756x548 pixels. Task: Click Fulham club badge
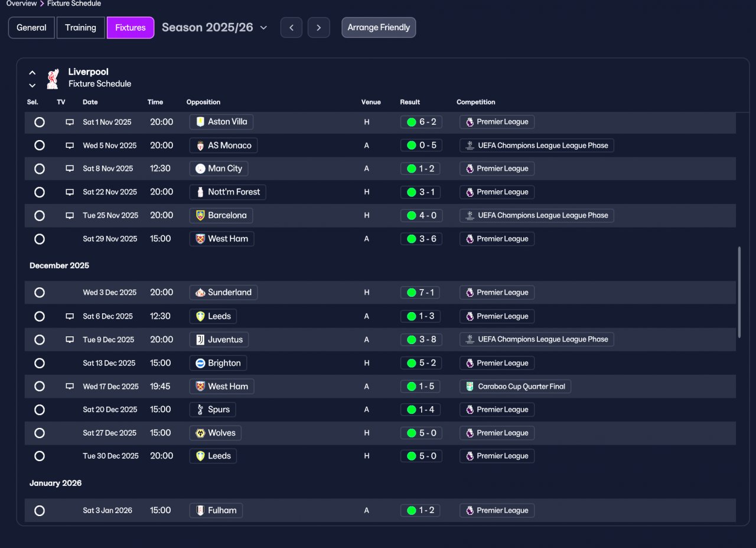click(x=200, y=510)
